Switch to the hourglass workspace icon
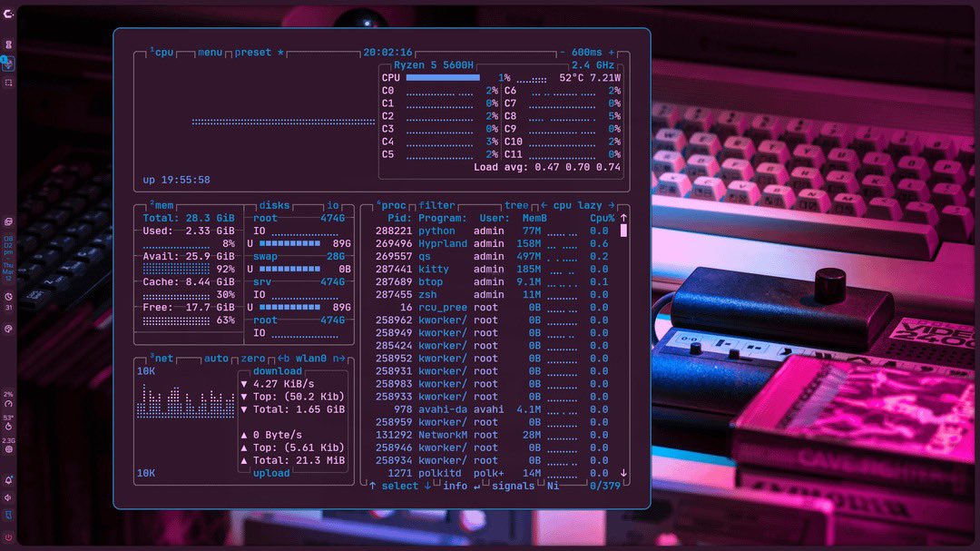Image resolution: width=980 pixels, height=551 pixels. pyautogui.click(x=8, y=44)
